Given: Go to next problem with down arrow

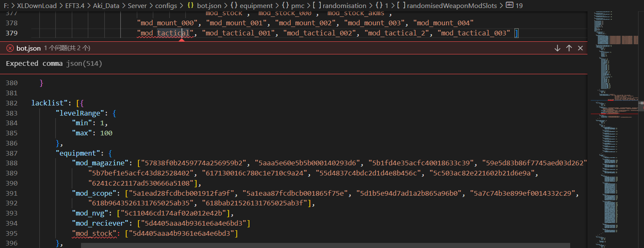Looking at the screenshot, I should (557, 48).
